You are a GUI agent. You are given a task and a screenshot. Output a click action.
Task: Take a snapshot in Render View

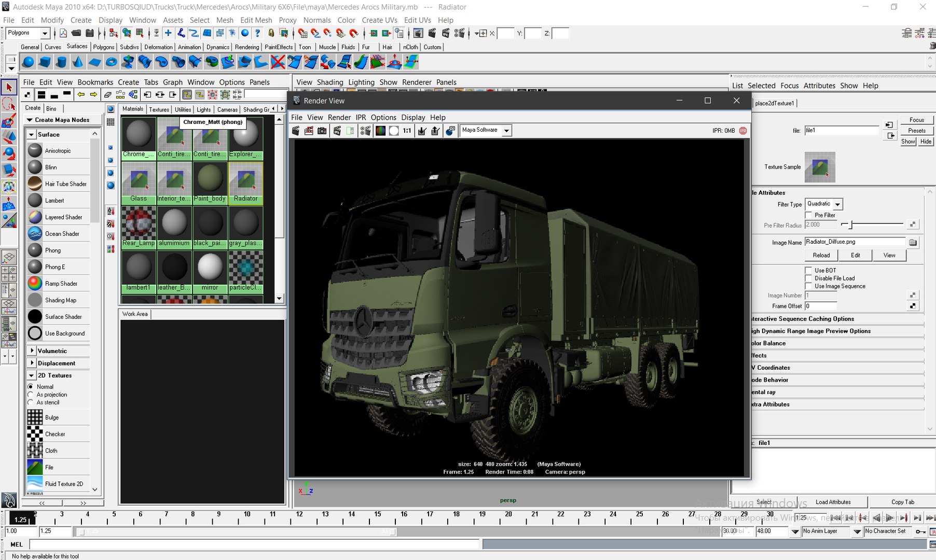tap(322, 131)
